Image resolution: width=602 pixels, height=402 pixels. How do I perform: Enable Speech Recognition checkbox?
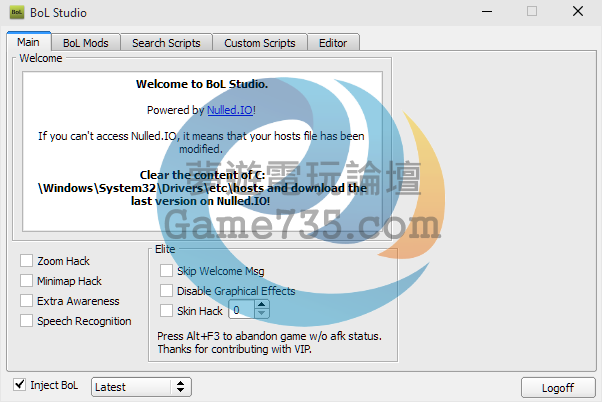(26, 321)
